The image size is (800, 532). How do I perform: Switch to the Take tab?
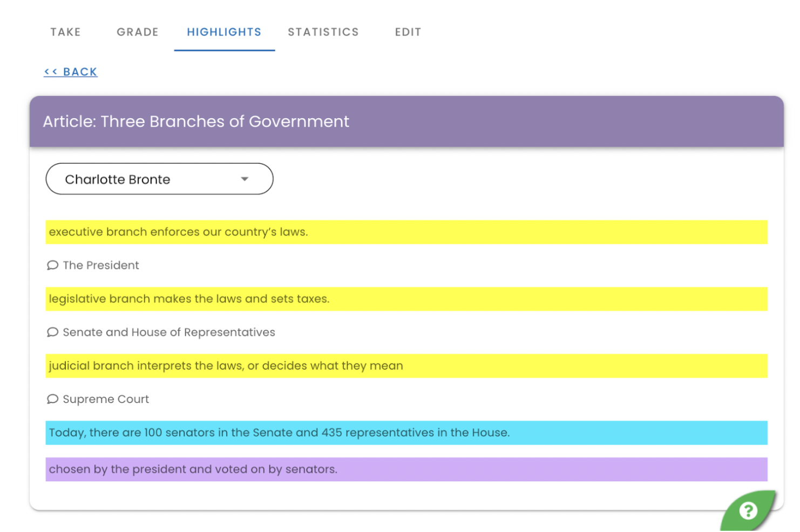65,32
